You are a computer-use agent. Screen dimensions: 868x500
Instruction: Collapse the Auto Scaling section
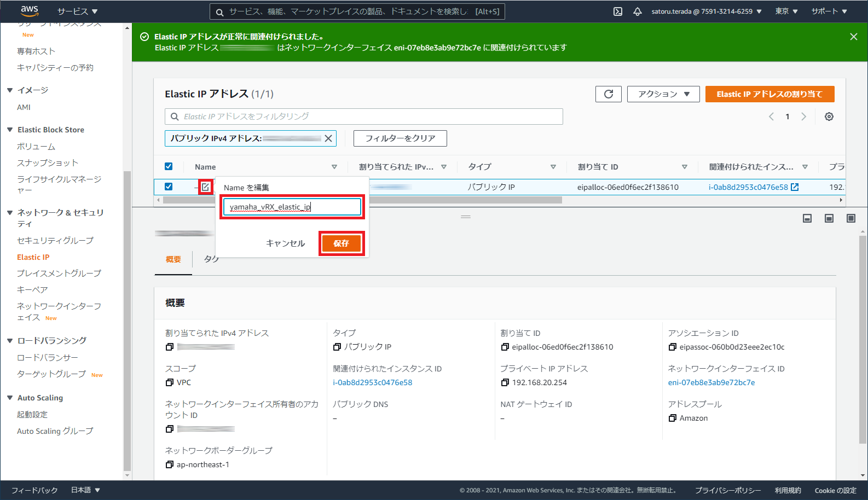pos(10,398)
